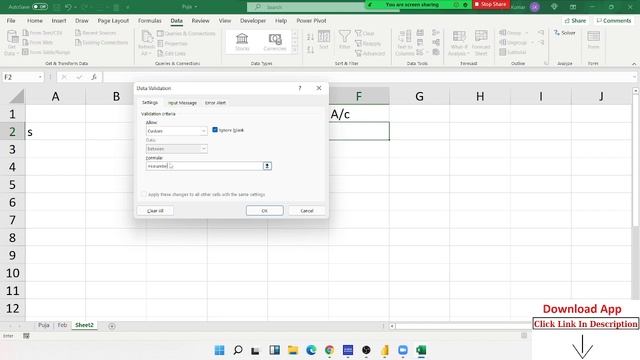Click Cancel in Data Validation dialog
The height and width of the screenshot is (360, 640).
(x=307, y=211)
